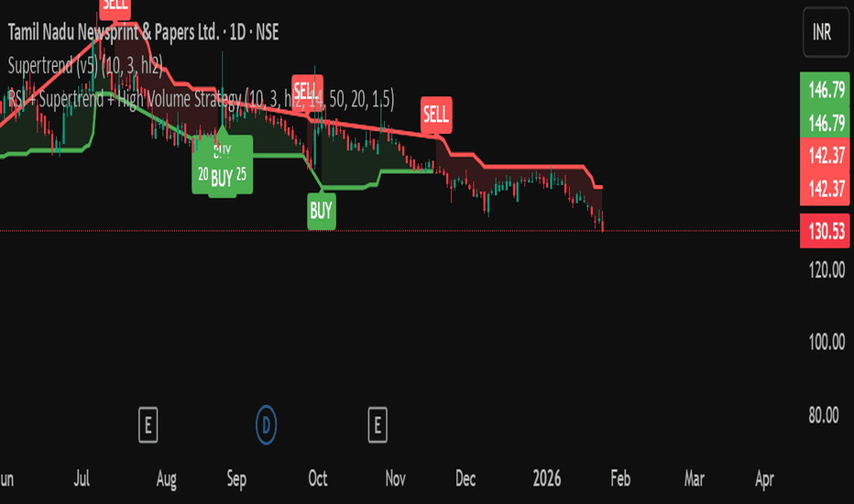The image size is (854, 504).
Task: Open the earnings marker near August
Action: point(148,425)
